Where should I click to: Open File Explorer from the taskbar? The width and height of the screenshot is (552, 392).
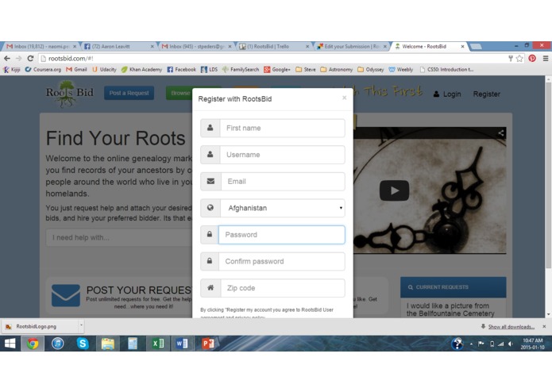(108, 344)
